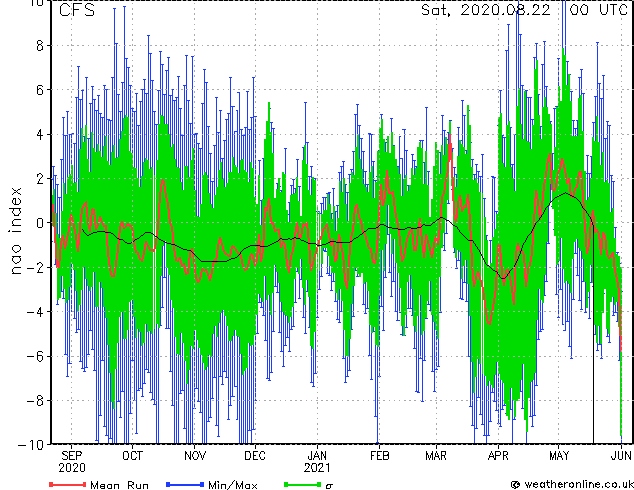Click the blue Min/Max legend swatch
634x490 pixels.
click(185, 484)
